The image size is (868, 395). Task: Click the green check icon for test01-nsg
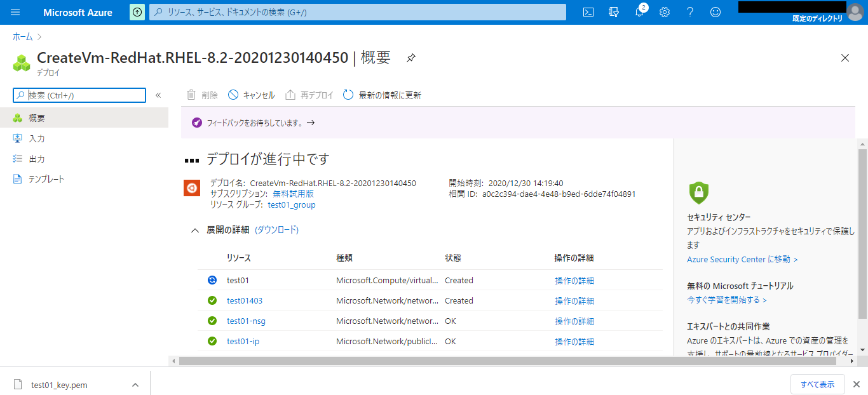pos(212,321)
